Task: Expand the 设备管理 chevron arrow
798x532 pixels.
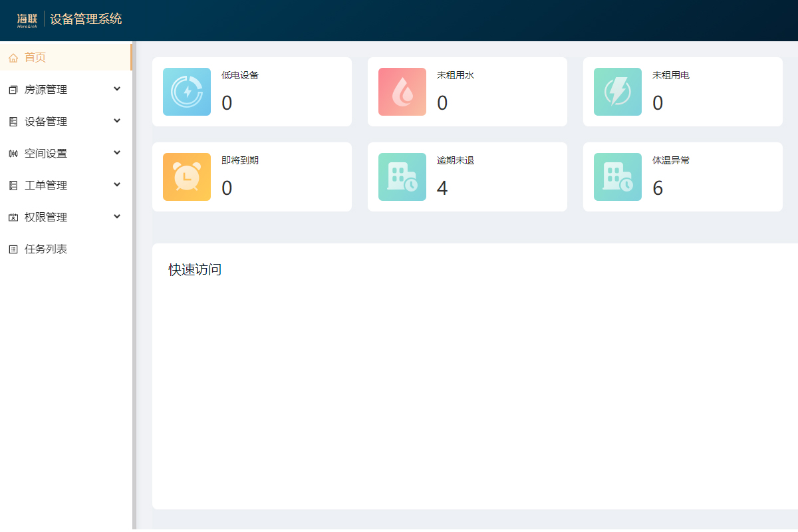Action: point(117,120)
